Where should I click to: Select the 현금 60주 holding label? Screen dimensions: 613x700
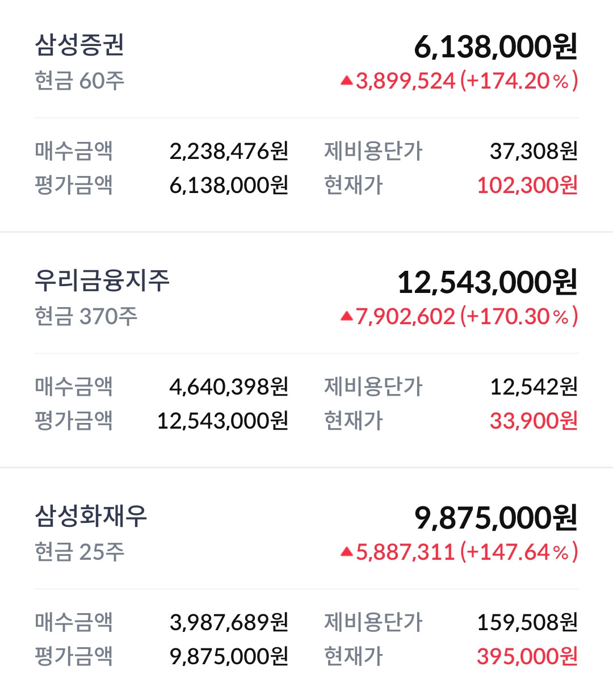coord(79,81)
